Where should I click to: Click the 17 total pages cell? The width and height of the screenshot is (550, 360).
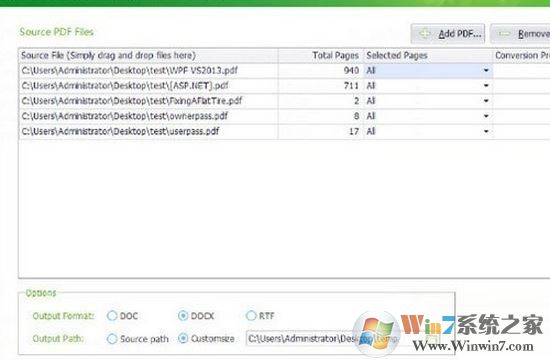[x=321, y=132]
